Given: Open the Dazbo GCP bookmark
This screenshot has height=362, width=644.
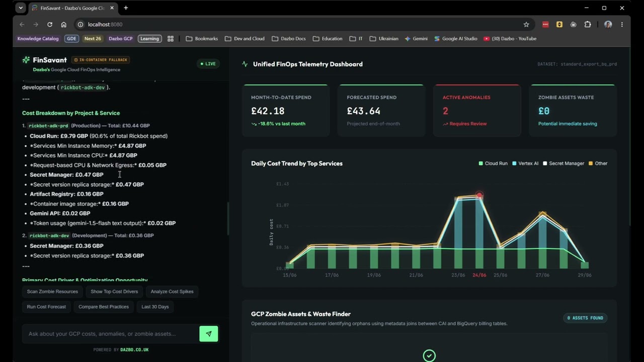Looking at the screenshot, I should pos(120,39).
